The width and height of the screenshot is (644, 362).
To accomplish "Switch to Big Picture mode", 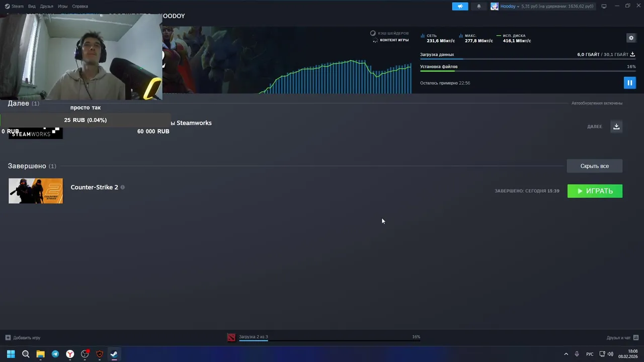I will 604,6.
